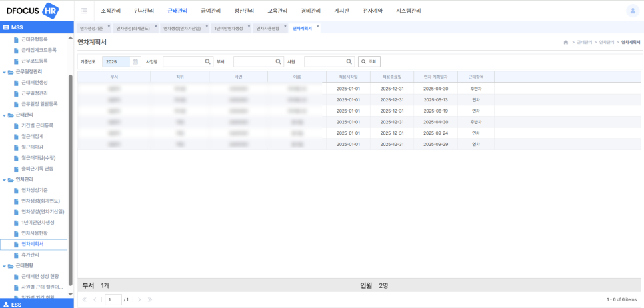This screenshot has height=308, width=644.
Task: Click the DFOCUS HR logo
Action: pos(33,11)
